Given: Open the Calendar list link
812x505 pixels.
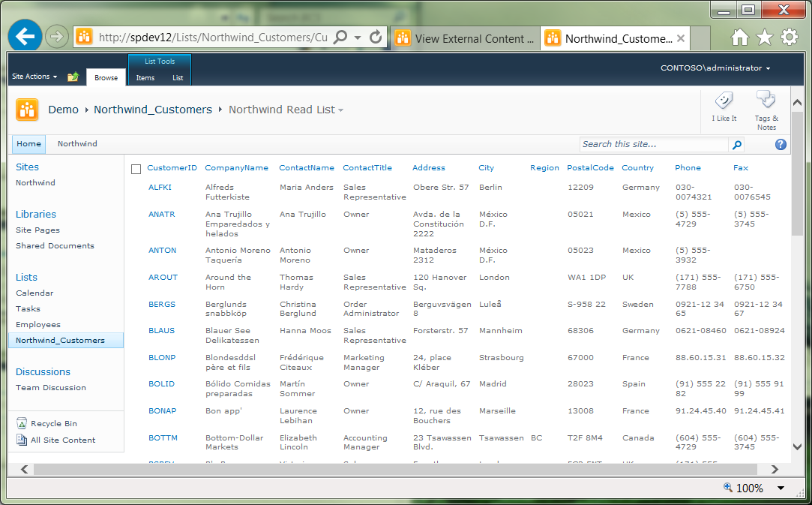Looking at the screenshot, I should point(34,293).
